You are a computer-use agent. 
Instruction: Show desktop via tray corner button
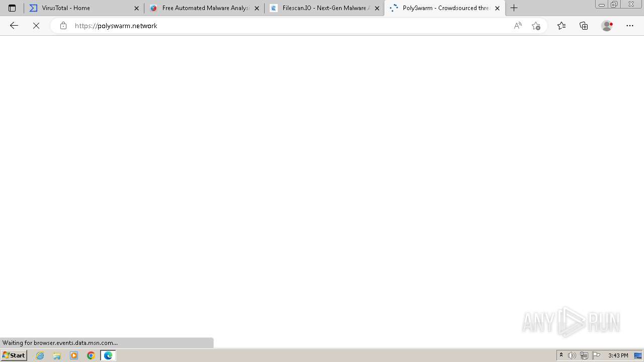[x=638, y=355]
